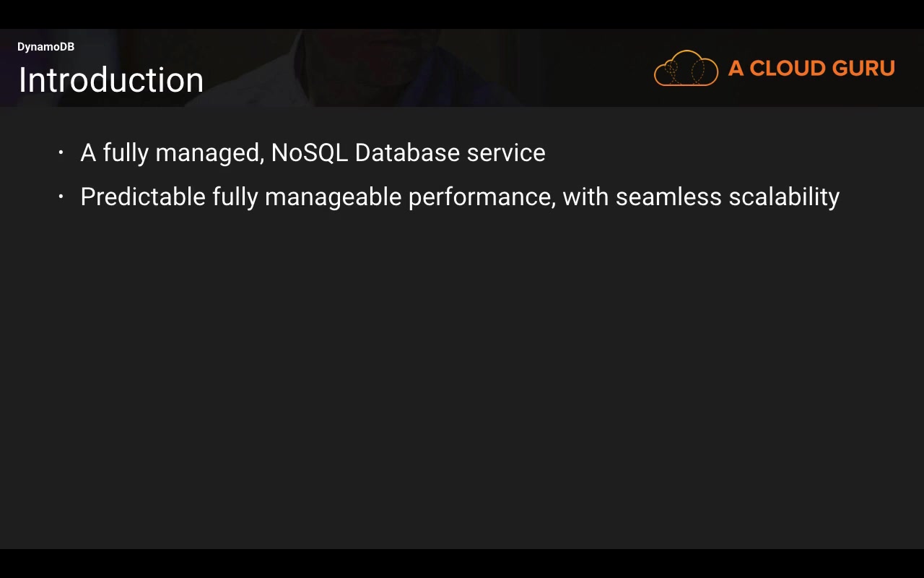Select the Introduction slide heading
Image resolution: width=924 pixels, height=578 pixels.
coord(111,80)
